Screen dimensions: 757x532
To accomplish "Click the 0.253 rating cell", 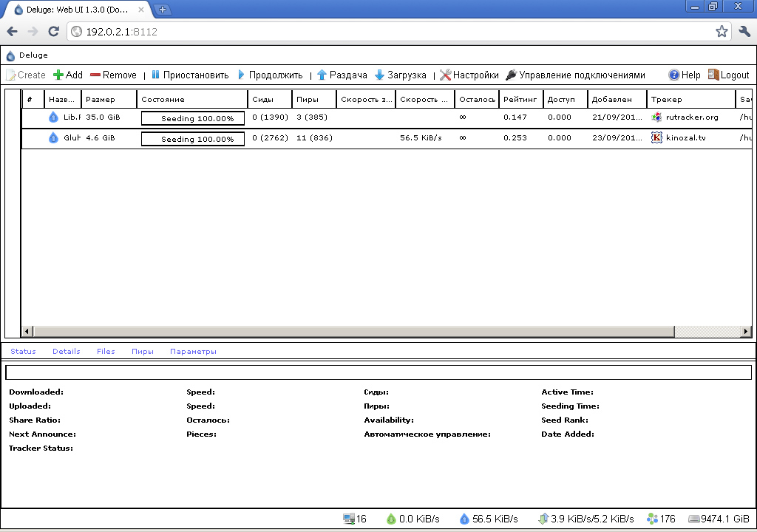I will tap(515, 137).
